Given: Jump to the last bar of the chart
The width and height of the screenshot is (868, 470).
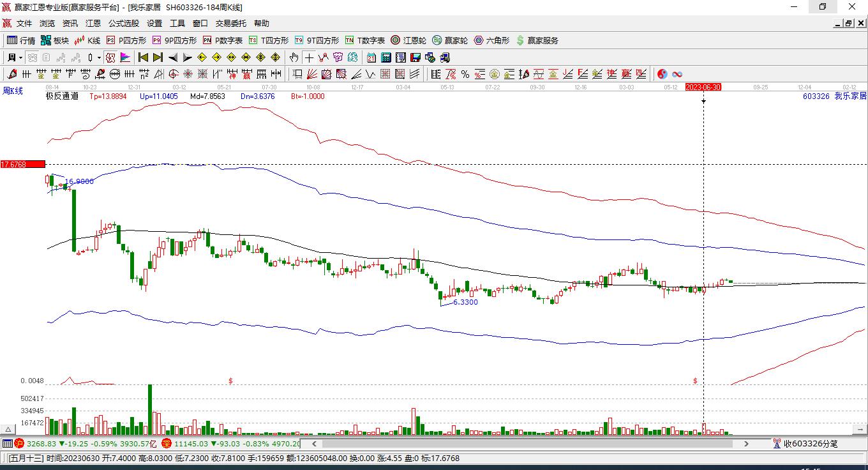Looking at the screenshot, I should point(158,57).
